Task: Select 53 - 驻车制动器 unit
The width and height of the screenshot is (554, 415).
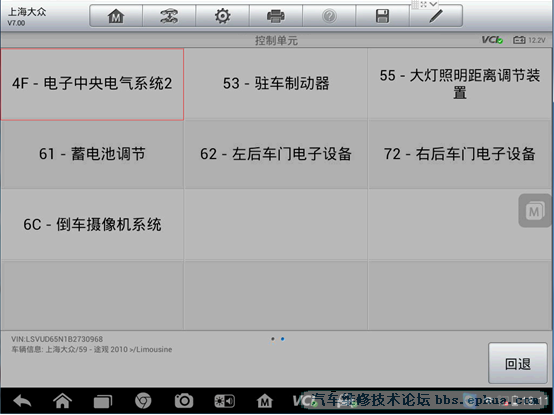Action: [x=276, y=84]
